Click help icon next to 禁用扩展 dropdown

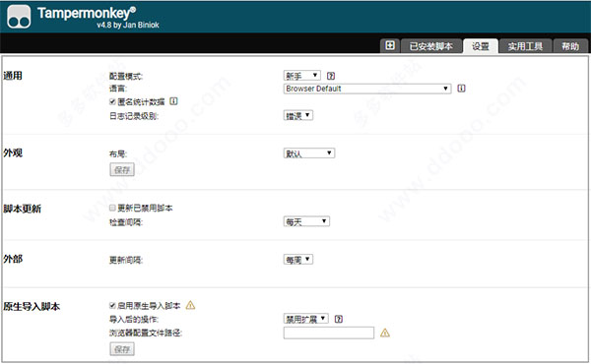point(339,319)
